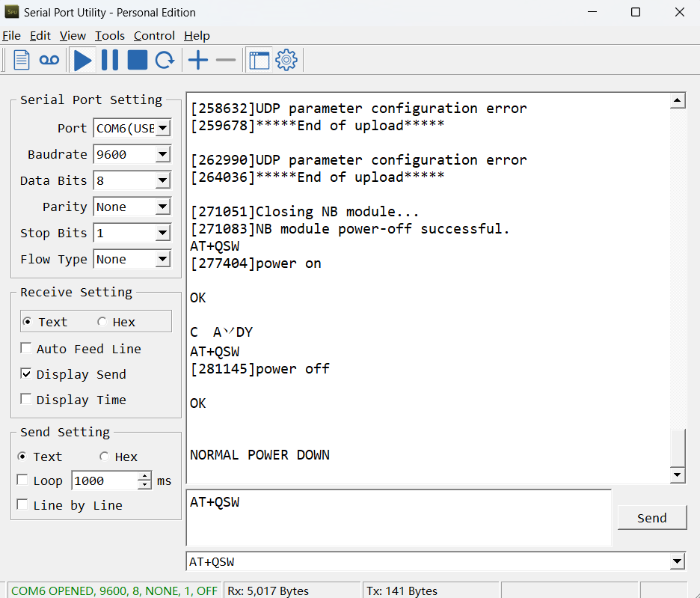Increase loop interval with up stepper arrow
Viewport: 700px width, 598px height.
(144, 477)
